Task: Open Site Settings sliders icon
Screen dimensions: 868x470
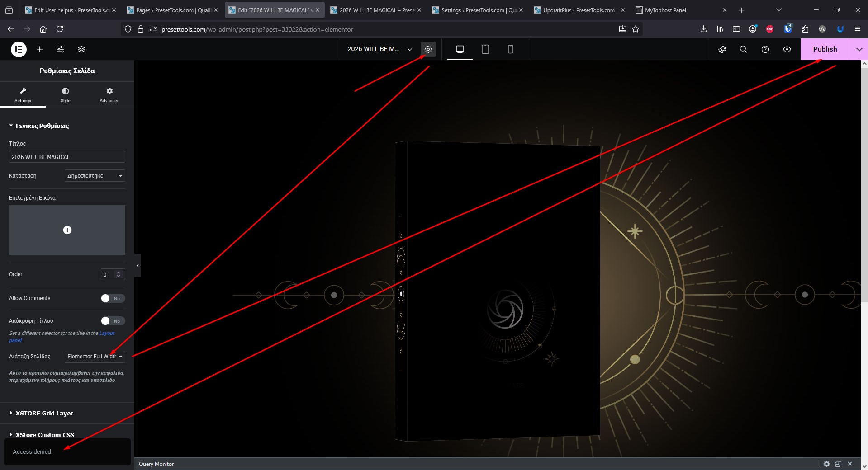Action: pyautogui.click(x=61, y=49)
